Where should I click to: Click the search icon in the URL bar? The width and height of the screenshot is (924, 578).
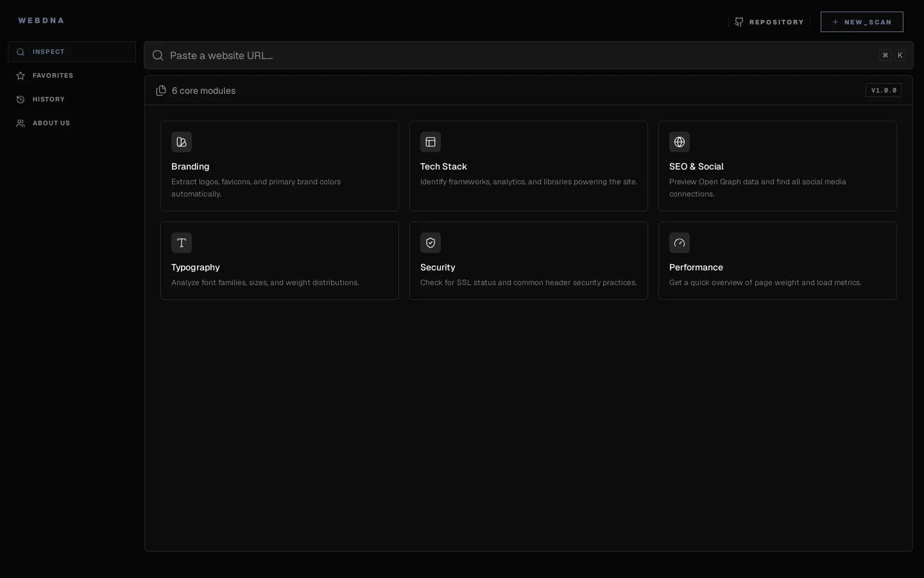(x=158, y=55)
